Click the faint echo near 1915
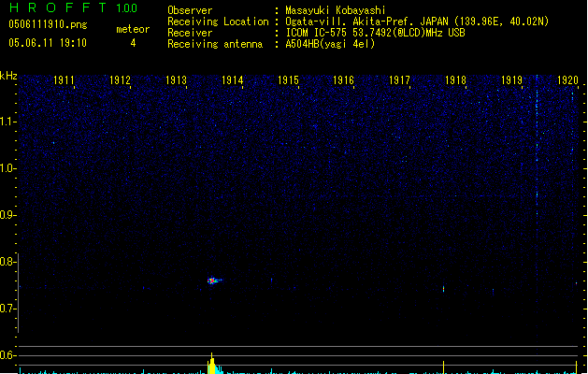 coord(272,280)
